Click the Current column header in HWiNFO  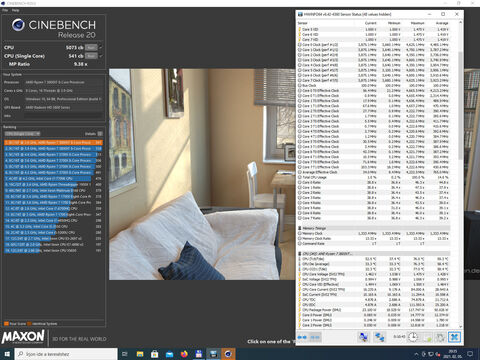[x=370, y=23]
